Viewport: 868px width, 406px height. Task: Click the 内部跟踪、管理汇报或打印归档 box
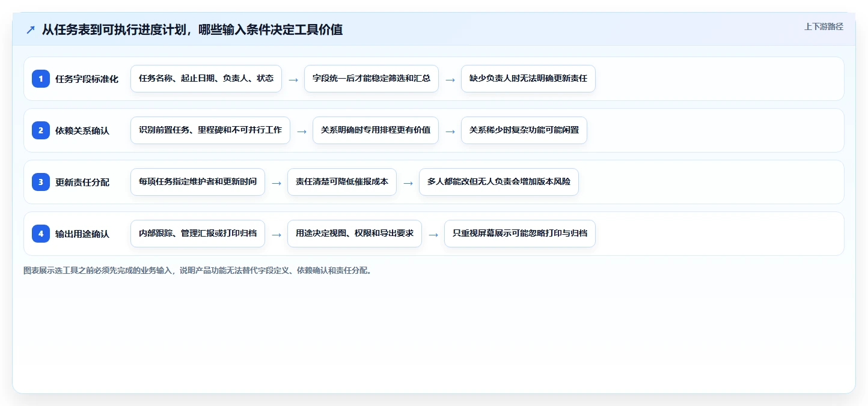point(198,234)
